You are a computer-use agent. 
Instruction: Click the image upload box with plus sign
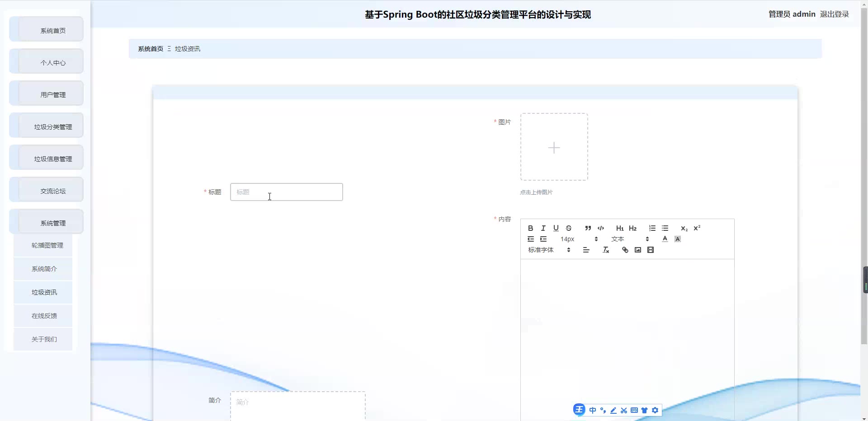[554, 147]
